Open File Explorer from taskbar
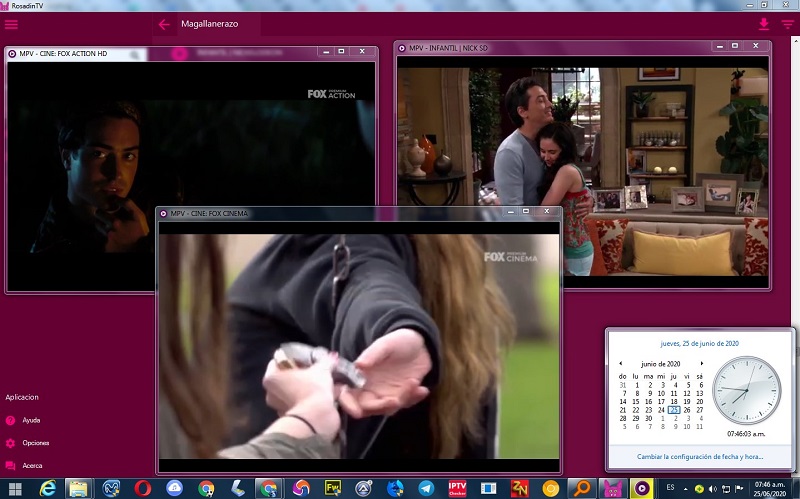800x499 pixels. [x=79, y=489]
